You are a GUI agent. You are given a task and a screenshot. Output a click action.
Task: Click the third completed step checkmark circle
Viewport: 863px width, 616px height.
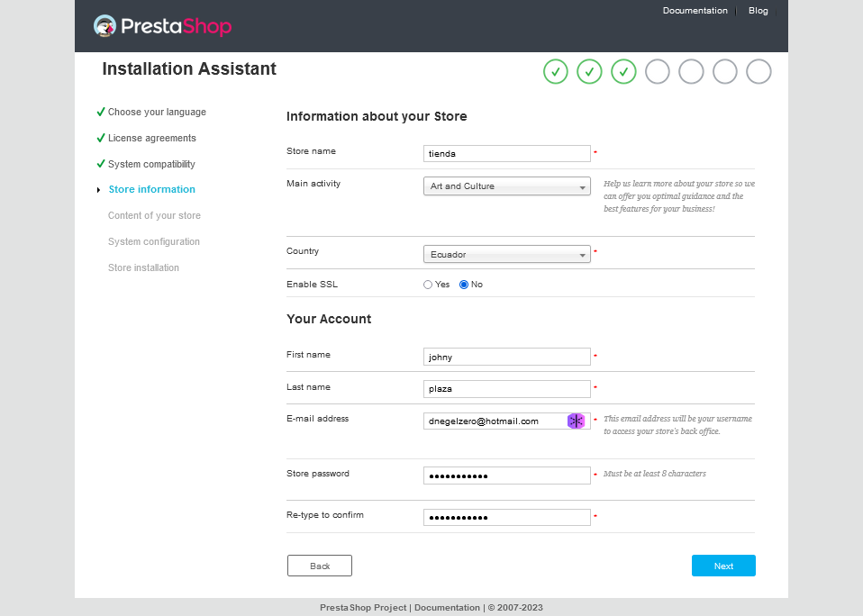(623, 71)
